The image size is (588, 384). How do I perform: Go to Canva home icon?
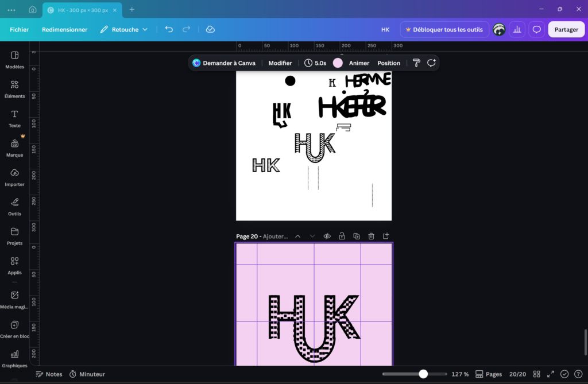(x=33, y=10)
